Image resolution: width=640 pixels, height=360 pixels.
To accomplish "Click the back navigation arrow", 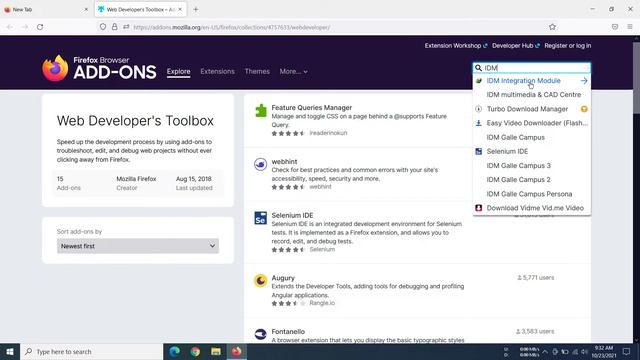I will tap(10, 27).
